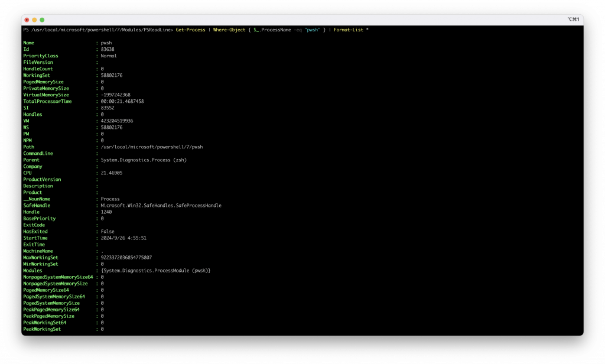Click the Handle value 1240
This screenshot has height=364, width=605.
[106, 212]
